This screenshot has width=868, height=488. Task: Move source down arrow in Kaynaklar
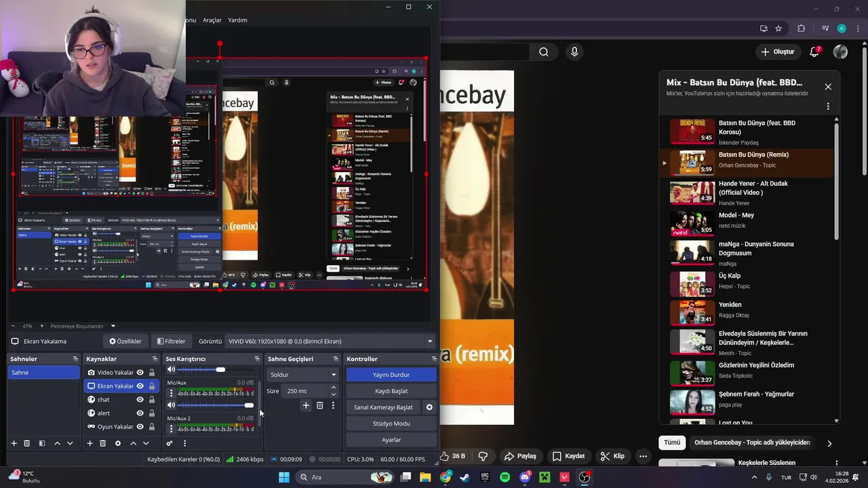pos(146,443)
